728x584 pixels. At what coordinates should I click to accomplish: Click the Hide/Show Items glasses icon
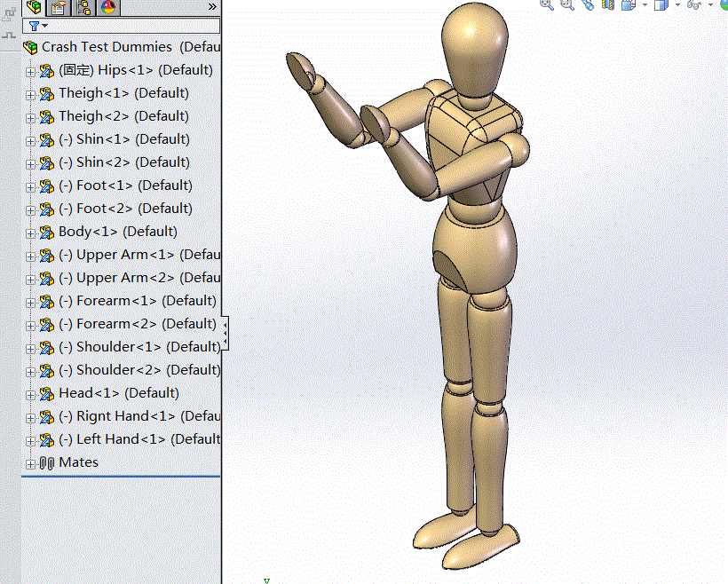tap(693, 4)
